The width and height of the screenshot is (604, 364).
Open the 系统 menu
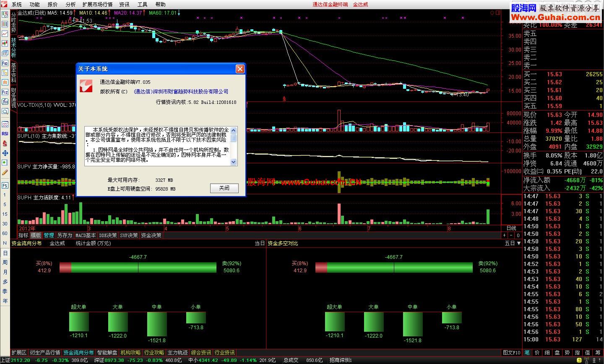pyautogui.click(x=17, y=5)
